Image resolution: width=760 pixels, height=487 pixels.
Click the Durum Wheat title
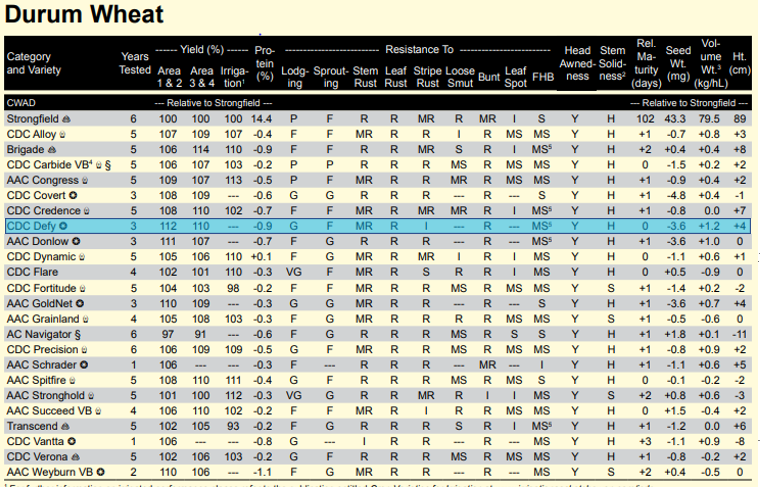click(x=84, y=15)
